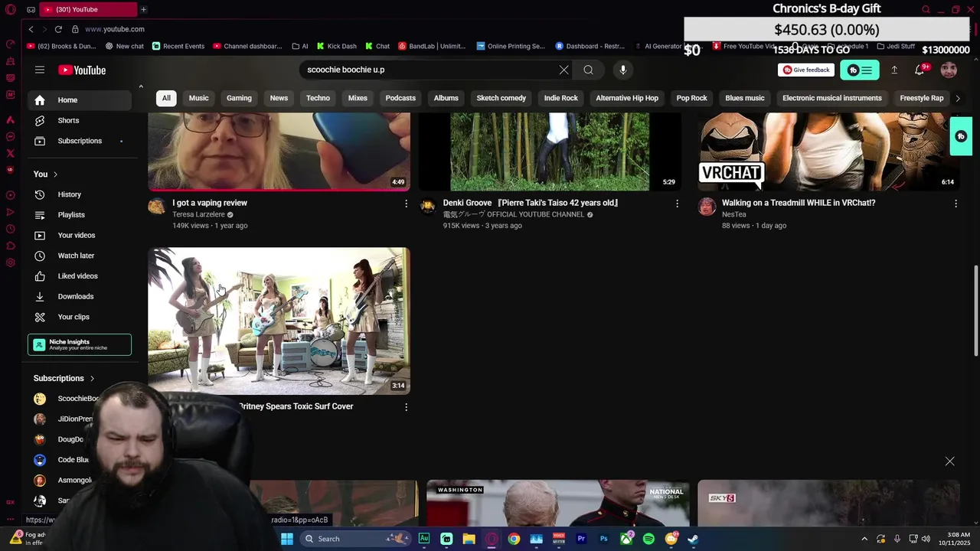Open Adobe Audition from the taskbar
Image resolution: width=980 pixels, height=551 pixels.
[423, 539]
